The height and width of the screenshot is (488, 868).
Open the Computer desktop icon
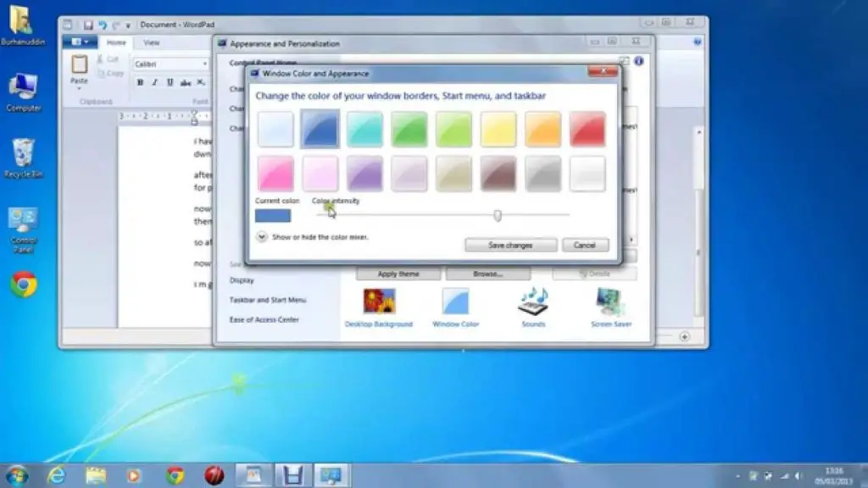tap(23, 92)
